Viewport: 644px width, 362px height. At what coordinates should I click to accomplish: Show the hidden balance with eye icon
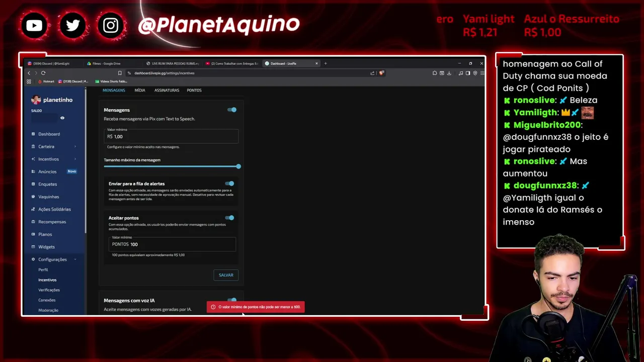62,118
